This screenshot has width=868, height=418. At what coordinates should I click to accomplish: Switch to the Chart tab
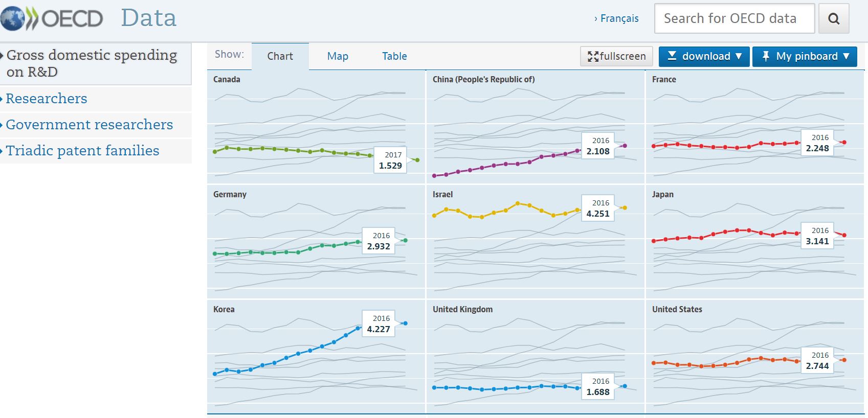280,56
